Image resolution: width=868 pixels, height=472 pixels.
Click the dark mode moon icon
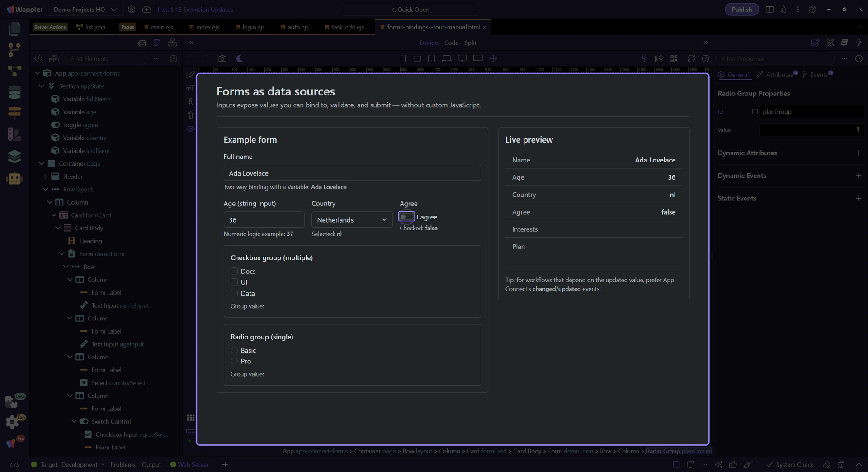[x=240, y=58]
